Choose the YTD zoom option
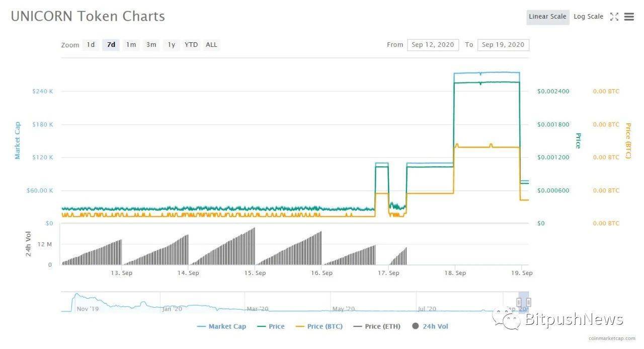The image size is (644, 349). pyautogui.click(x=191, y=45)
